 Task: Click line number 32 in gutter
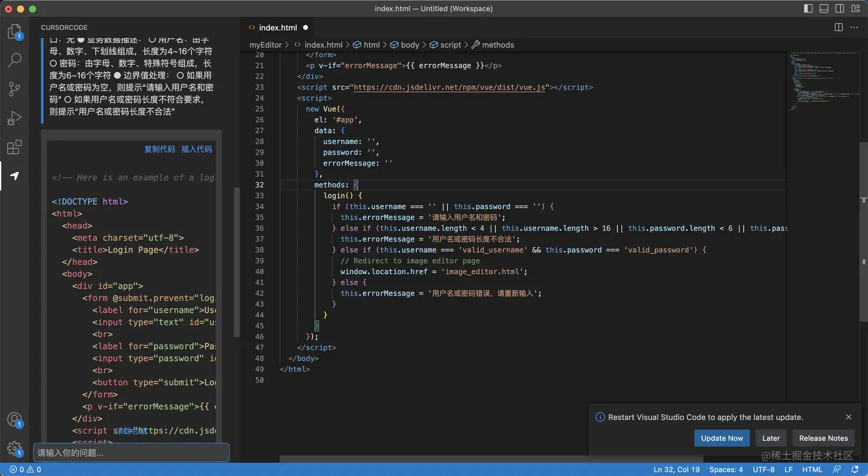(x=259, y=185)
